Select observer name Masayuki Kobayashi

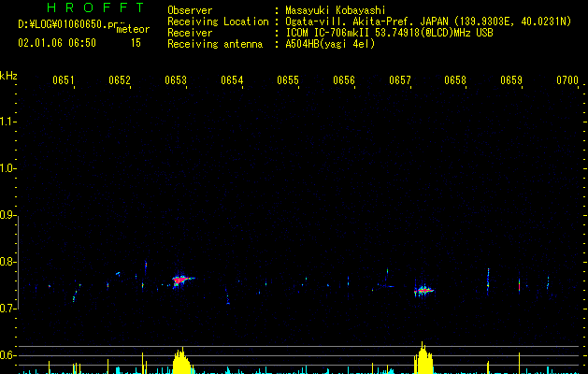336,10
